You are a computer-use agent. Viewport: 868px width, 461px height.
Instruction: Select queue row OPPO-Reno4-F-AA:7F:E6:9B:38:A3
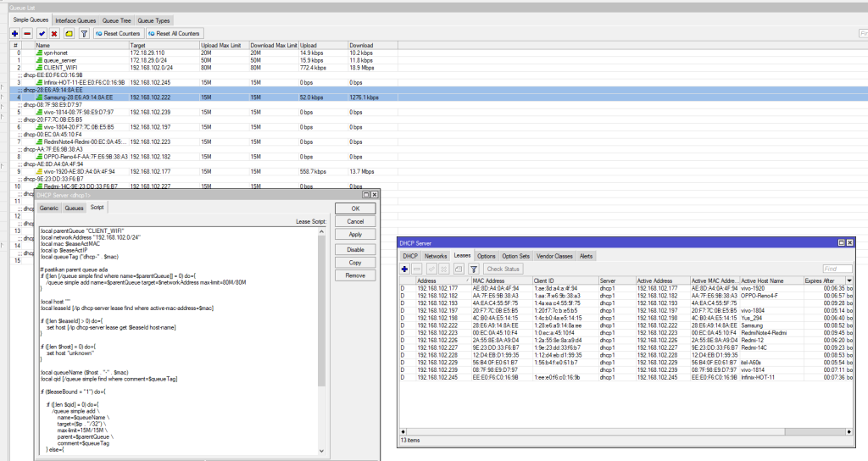click(x=203, y=157)
